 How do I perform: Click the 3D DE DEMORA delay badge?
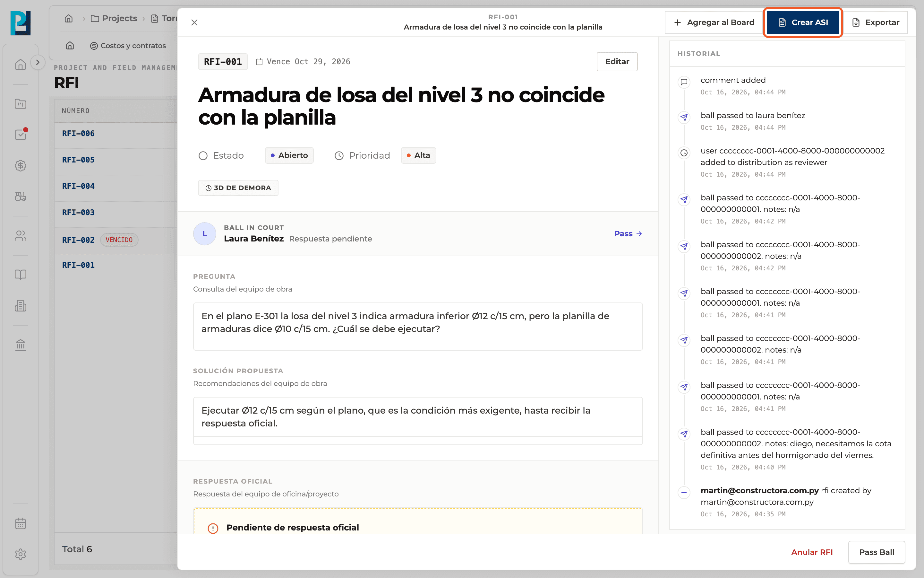238,188
